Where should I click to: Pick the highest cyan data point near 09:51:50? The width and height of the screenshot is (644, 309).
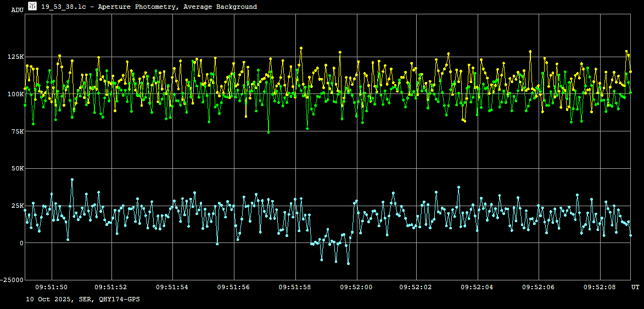pyautogui.click(x=72, y=180)
